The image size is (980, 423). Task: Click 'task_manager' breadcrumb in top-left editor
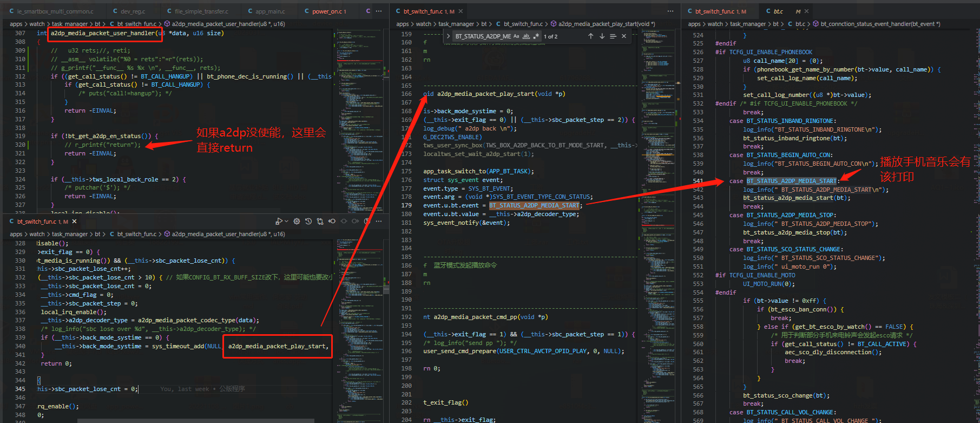(x=70, y=24)
